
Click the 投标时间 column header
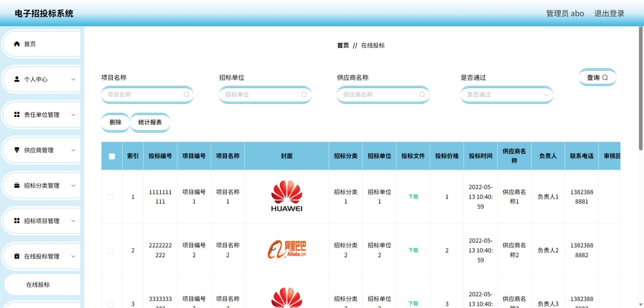[x=480, y=156]
